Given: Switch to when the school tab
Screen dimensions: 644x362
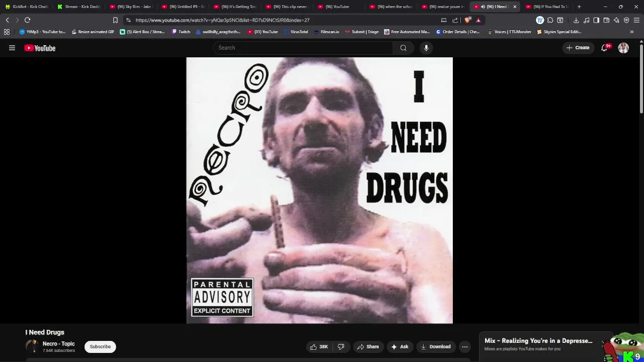Looking at the screenshot, I should click(391, 7).
